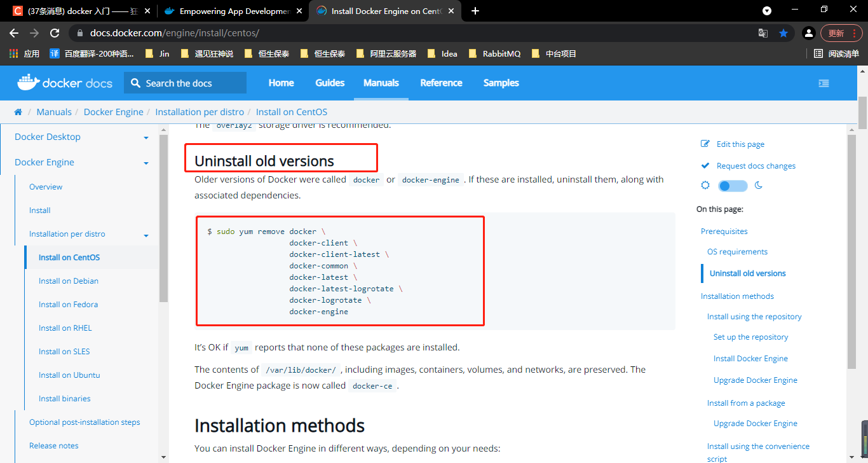
Task: Click the tab search dropdown icon
Action: point(767,11)
